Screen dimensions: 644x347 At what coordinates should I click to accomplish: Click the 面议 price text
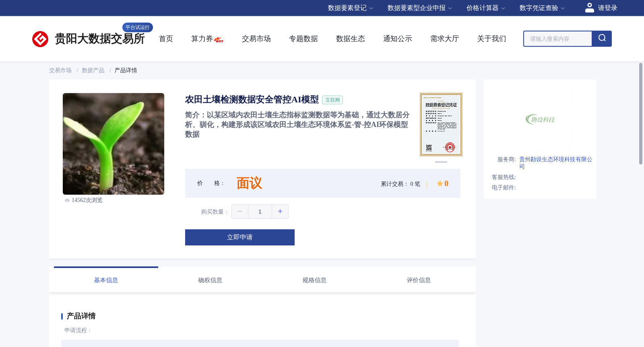click(249, 183)
